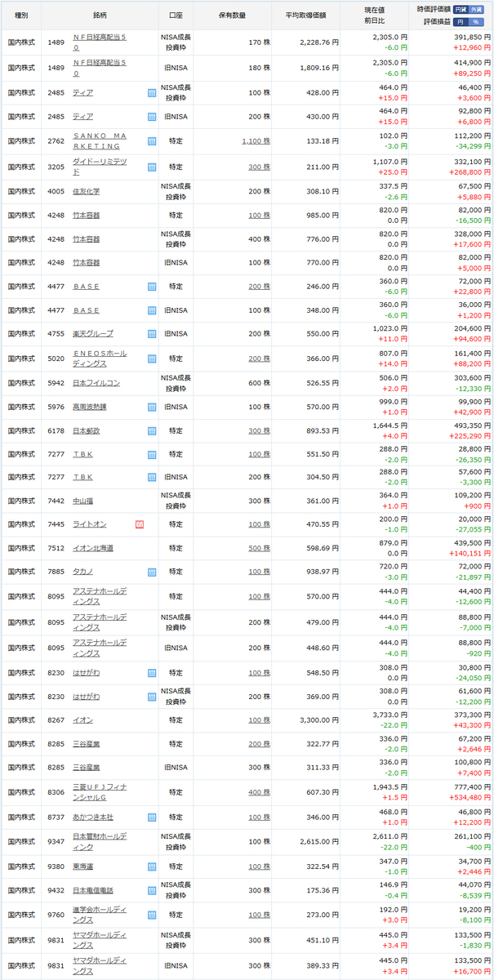Click the blue icon beside 東海運
494x980 pixels.
[152, 866]
